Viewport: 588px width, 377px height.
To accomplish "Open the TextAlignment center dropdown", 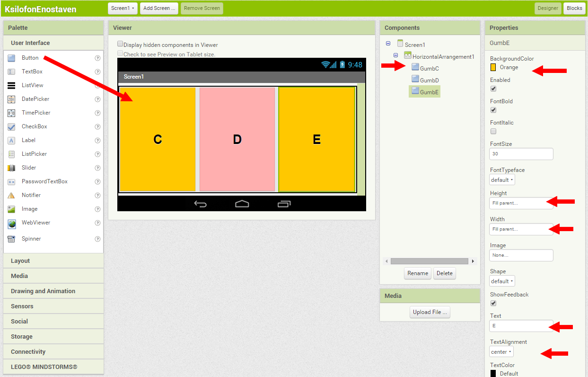I will pos(501,352).
